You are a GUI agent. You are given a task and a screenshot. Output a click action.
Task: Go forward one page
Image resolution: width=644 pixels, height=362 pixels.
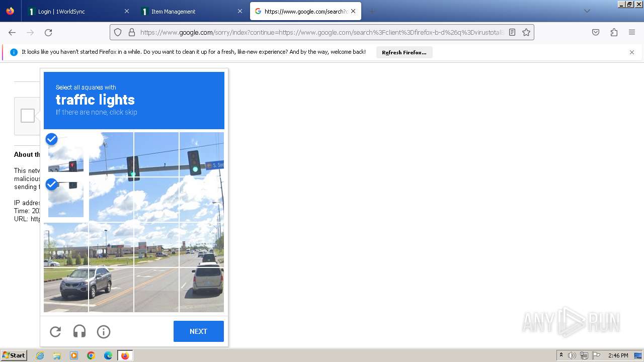point(30,32)
